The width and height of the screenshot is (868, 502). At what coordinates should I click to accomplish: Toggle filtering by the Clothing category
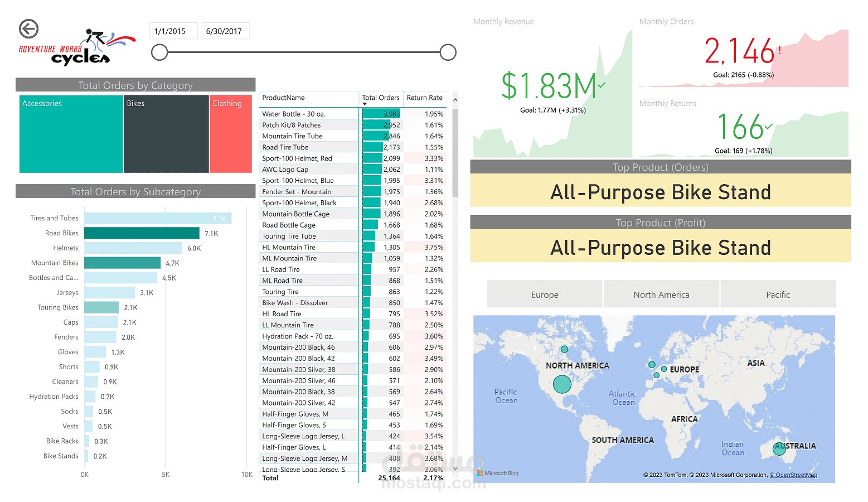click(230, 134)
